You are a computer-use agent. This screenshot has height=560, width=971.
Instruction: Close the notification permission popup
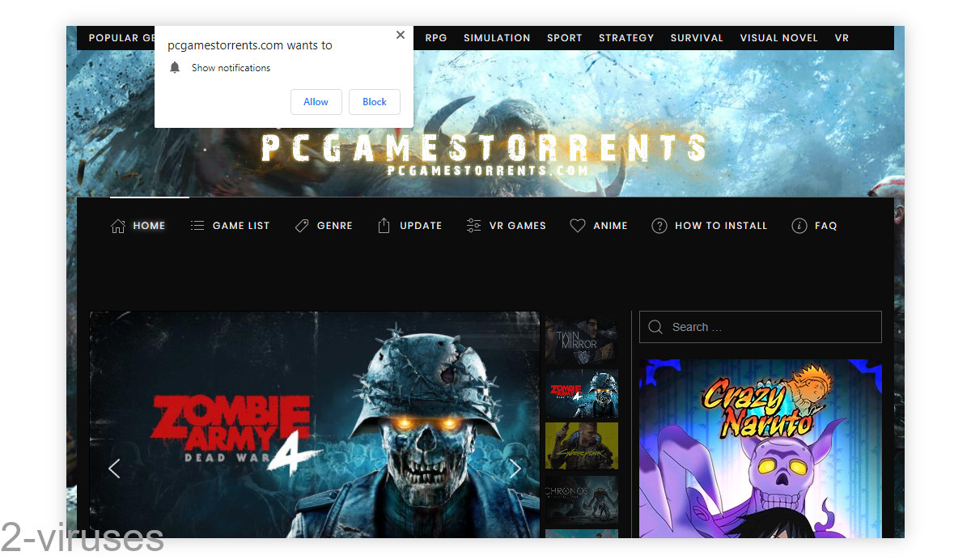tap(401, 36)
